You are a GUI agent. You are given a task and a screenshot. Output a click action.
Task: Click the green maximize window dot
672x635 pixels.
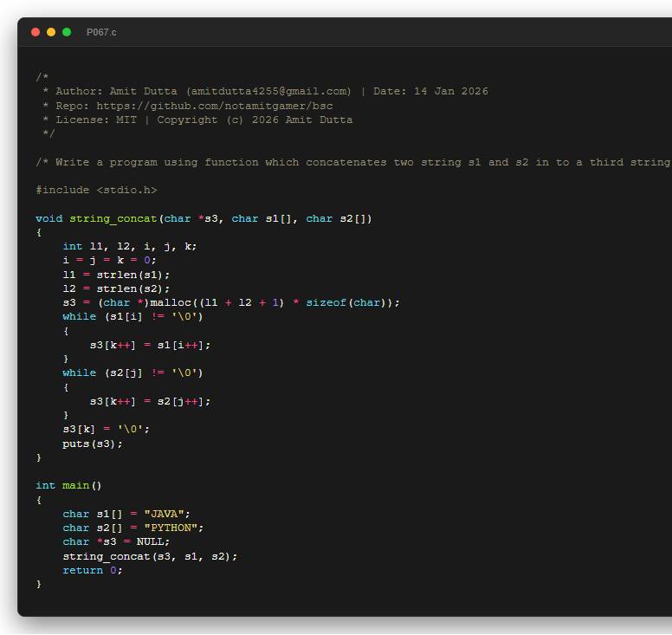pyautogui.click(x=67, y=32)
